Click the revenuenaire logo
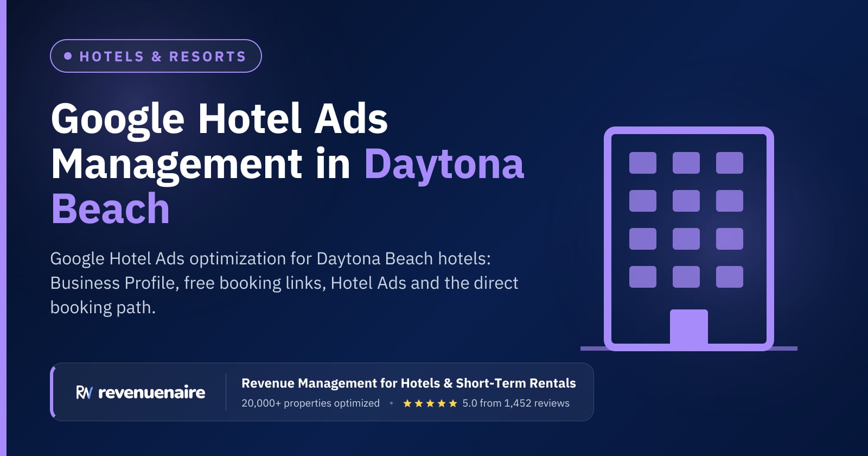Screen dimensions: 868x456 click(141, 392)
